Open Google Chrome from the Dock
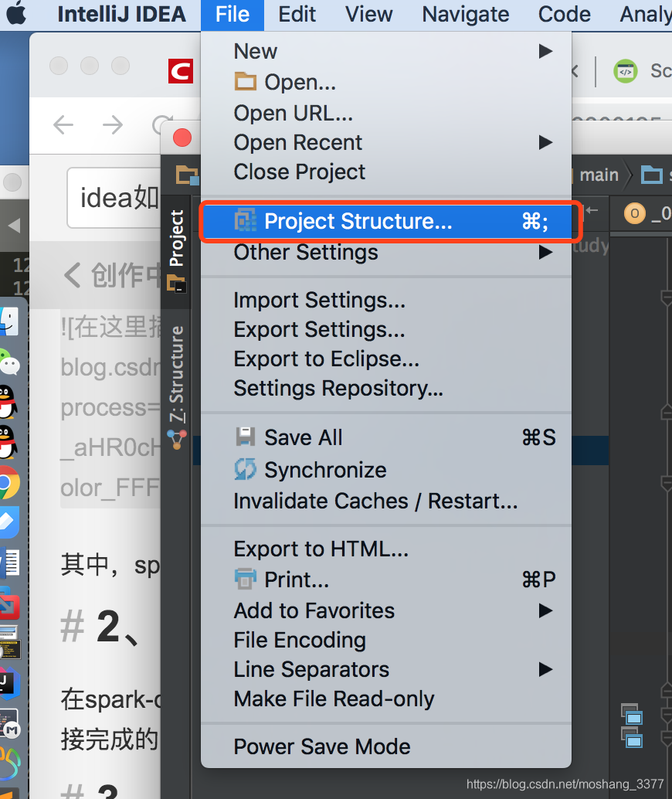This screenshot has width=672, height=799. click(9, 482)
